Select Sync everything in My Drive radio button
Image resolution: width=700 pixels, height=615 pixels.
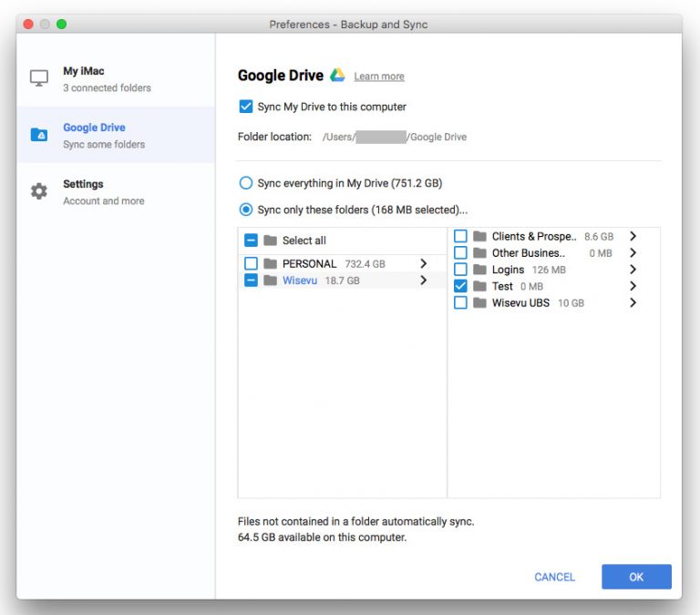click(x=246, y=183)
